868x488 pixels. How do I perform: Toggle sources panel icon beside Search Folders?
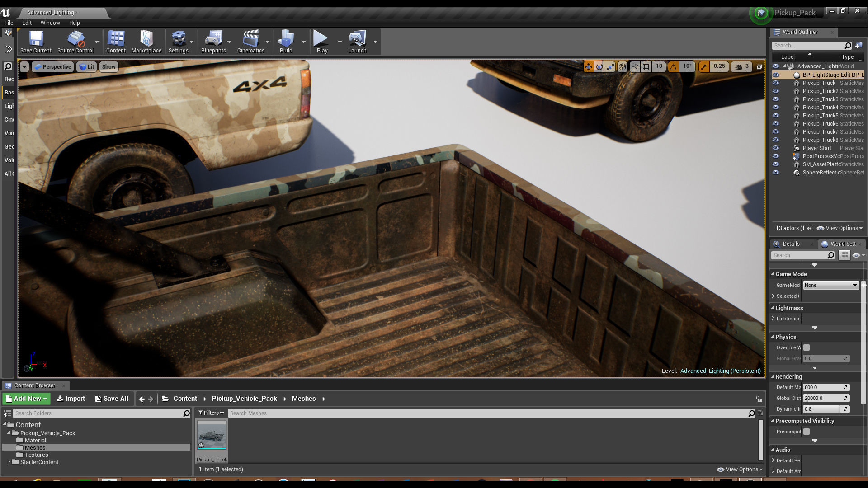(7, 413)
